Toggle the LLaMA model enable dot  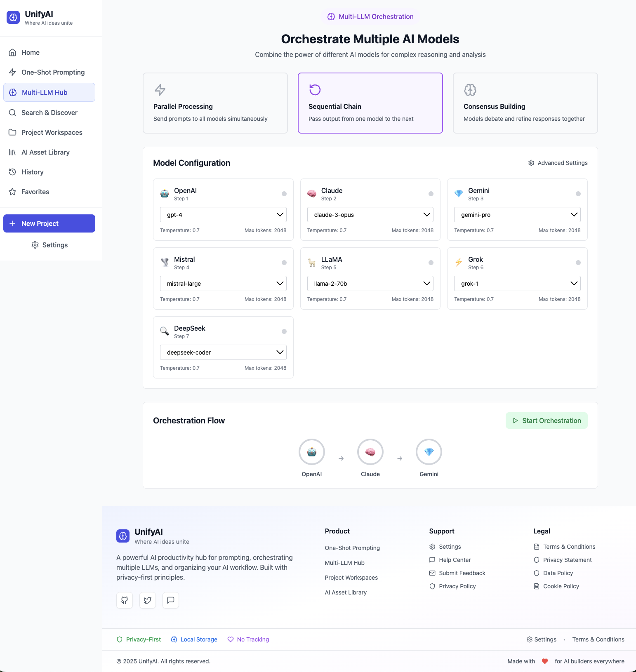tap(431, 263)
